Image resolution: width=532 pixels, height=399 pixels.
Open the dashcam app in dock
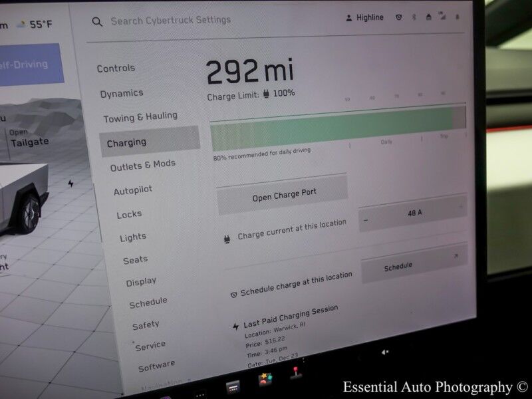click(233, 386)
